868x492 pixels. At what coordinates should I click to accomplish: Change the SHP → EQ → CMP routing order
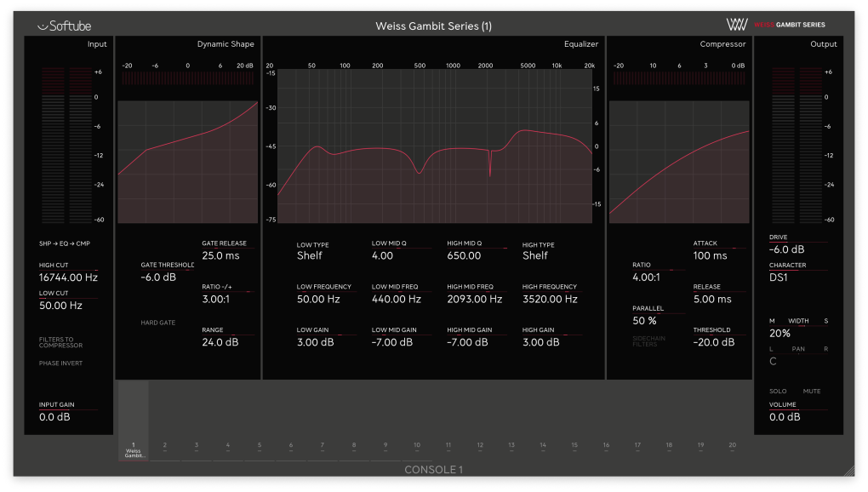[x=64, y=243]
